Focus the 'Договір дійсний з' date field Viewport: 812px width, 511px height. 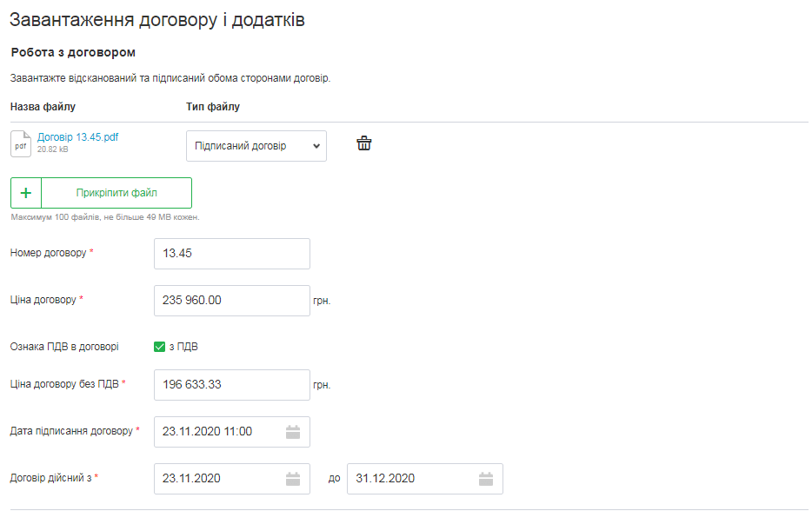[x=217, y=479]
